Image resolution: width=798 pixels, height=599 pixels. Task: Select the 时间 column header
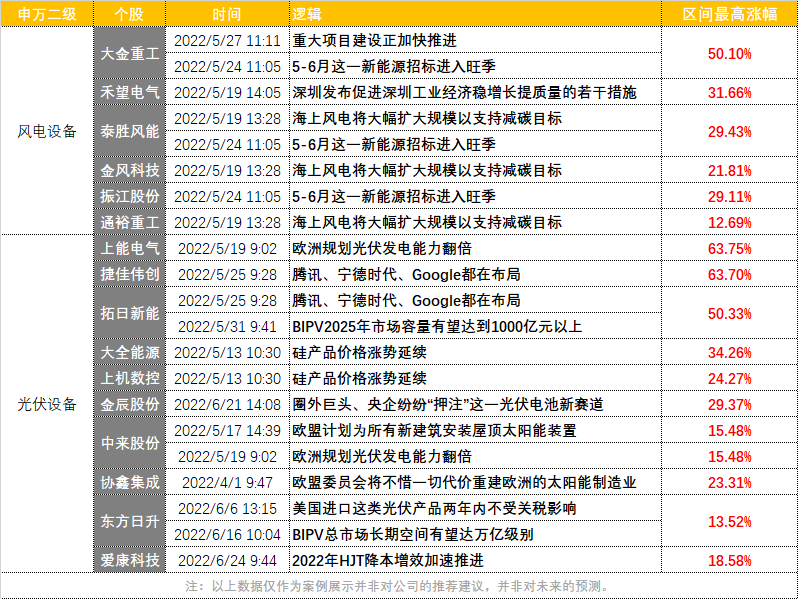click(x=227, y=14)
